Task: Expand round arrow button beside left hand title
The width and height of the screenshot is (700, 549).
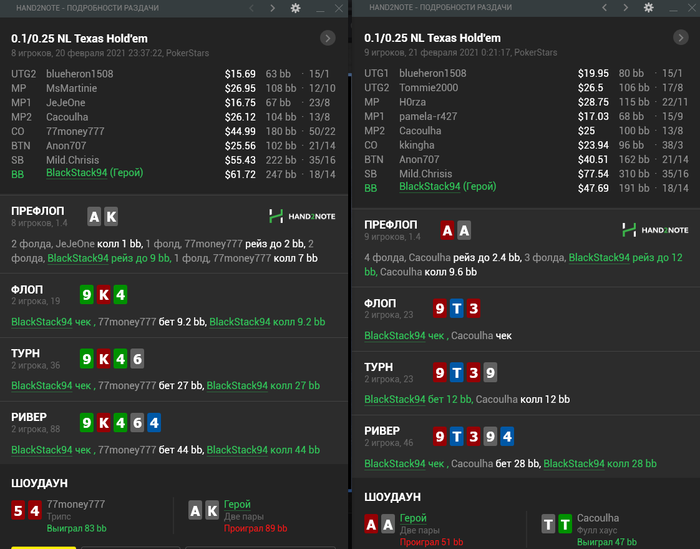Action: tap(328, 38)
